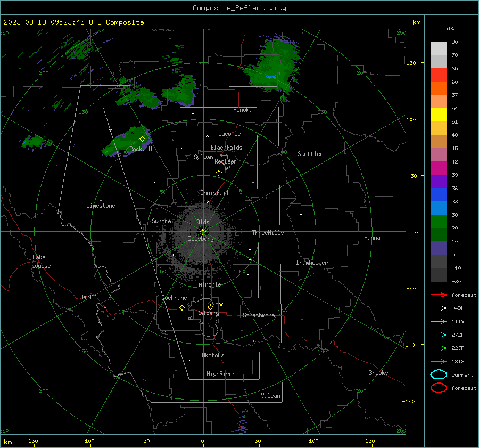The width and height of the screenshot is (479, 448).
Task: Click the Ponoka city label
Action: point(243,110)
